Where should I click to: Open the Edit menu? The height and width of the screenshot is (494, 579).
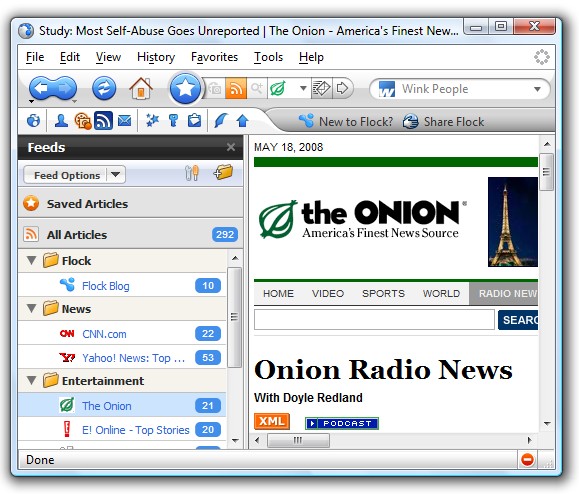click(x=70, y=57)
